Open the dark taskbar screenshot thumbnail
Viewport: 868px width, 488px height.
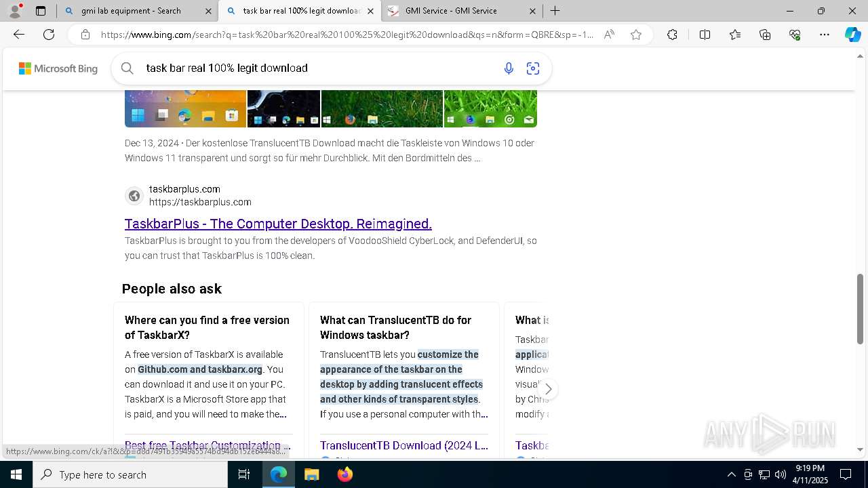(283, 108)
